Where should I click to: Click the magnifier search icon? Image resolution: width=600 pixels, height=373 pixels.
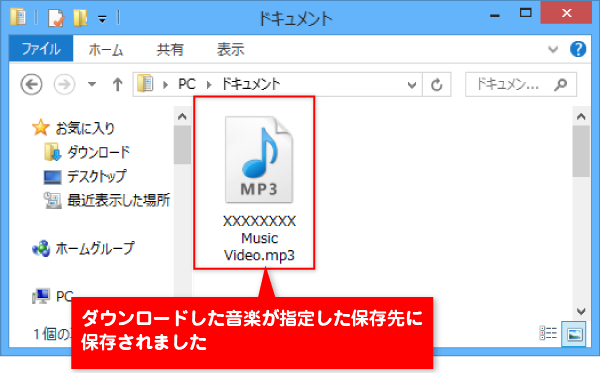point(561,84)
